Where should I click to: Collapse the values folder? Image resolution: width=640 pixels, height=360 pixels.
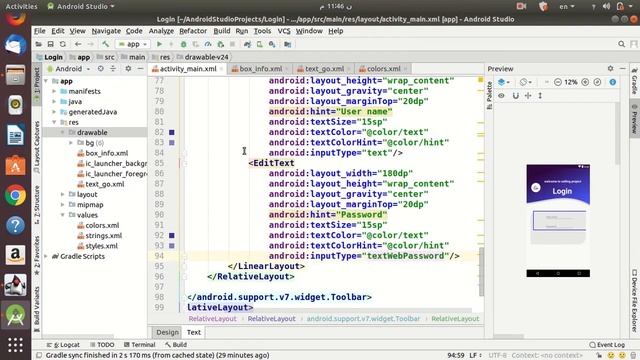point(62,215)
